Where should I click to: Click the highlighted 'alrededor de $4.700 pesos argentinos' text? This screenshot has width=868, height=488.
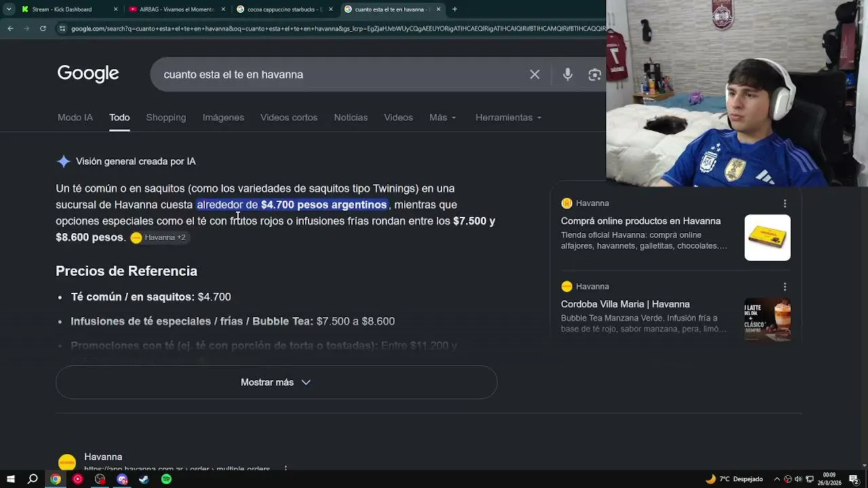pyautogui.click(x=292, y=205)
